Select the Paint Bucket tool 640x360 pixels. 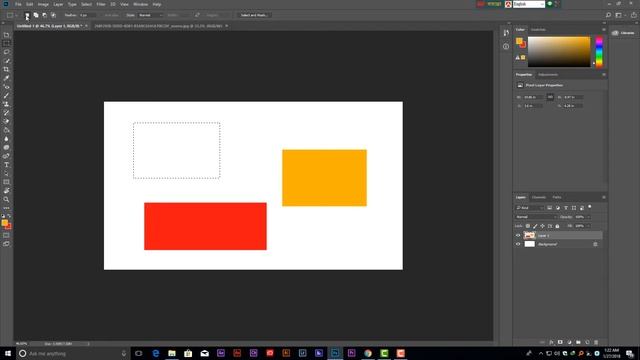coord(6,130)
